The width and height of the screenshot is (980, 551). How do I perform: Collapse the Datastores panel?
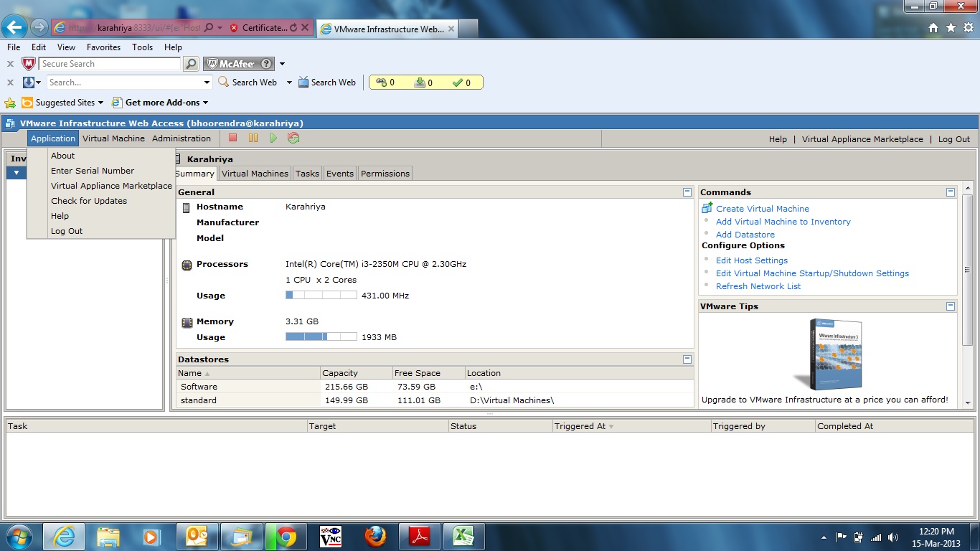pos(687,359)
